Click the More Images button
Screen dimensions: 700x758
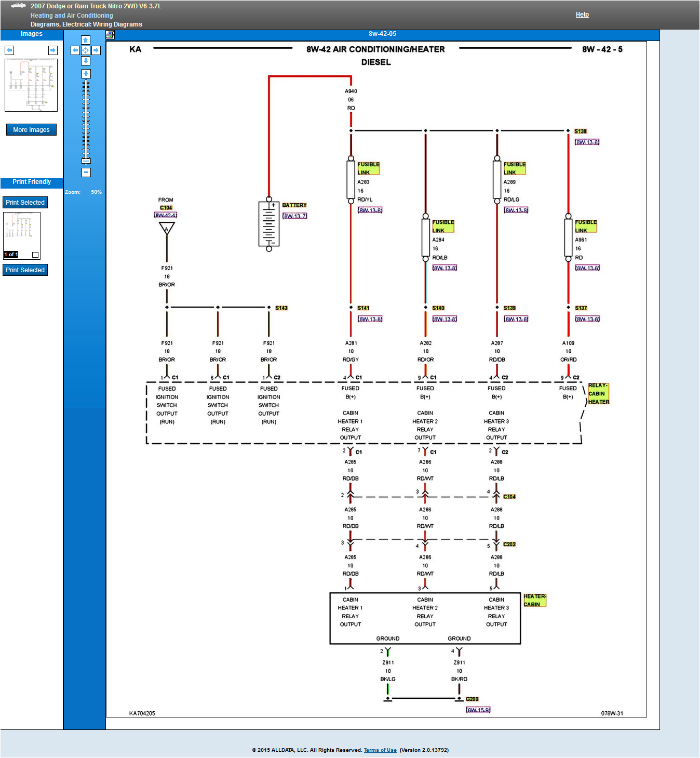tap(31, 129)
